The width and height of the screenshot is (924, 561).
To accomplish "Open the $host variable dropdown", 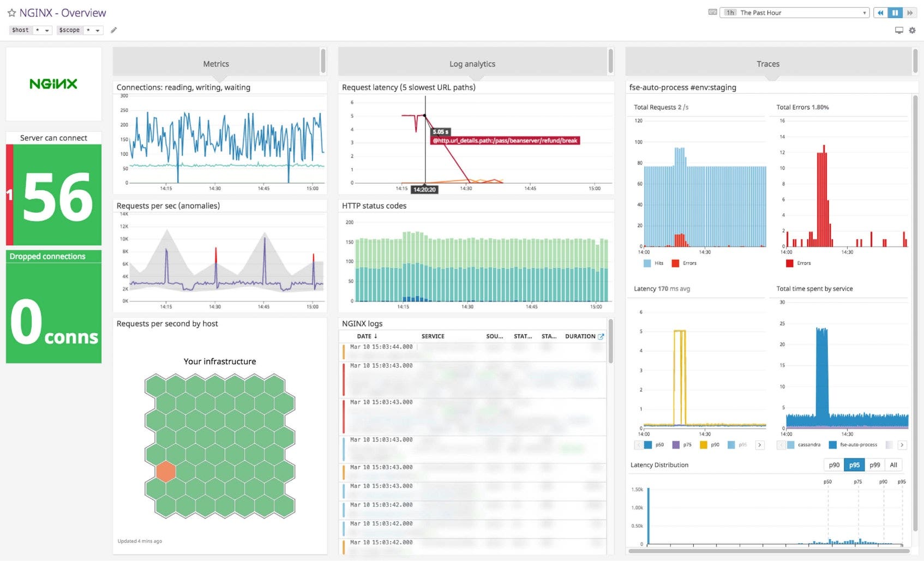I will point(48,30).
